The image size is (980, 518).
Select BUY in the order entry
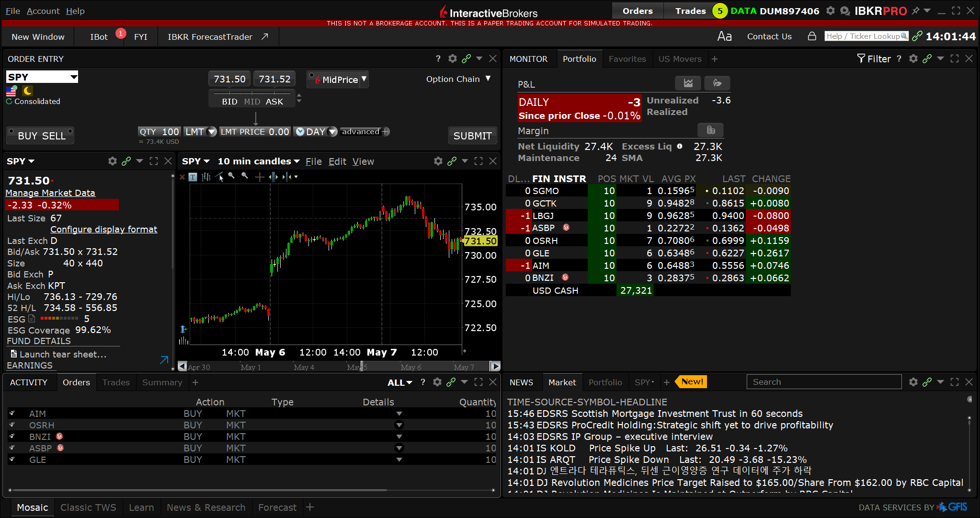(27, 136)
